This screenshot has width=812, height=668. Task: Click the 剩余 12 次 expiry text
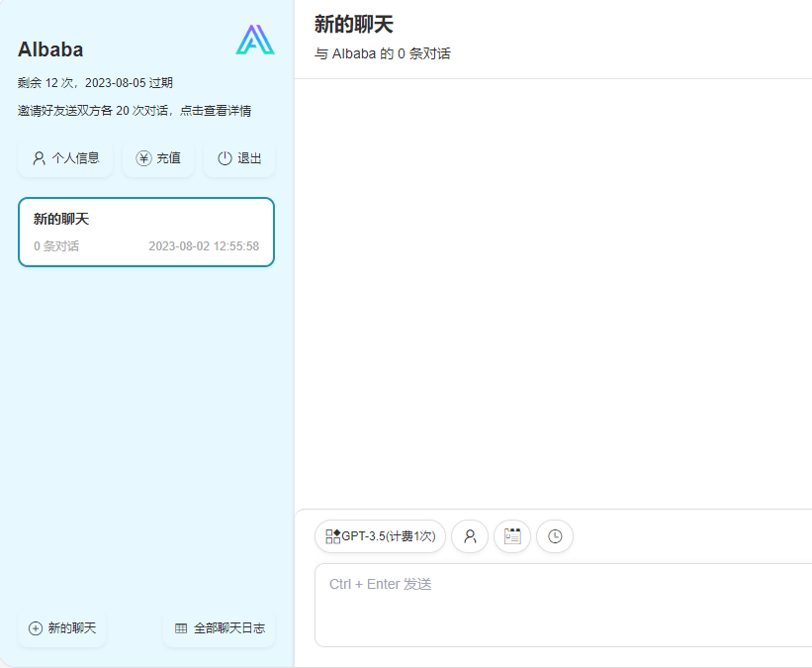(x=95, y=83)
